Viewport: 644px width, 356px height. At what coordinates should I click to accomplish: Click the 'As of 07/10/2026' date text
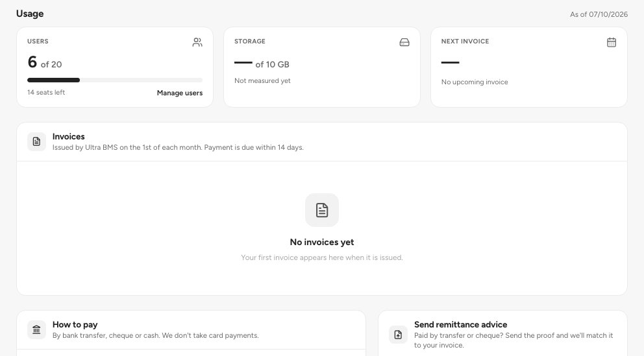click(x=599, y=14)
